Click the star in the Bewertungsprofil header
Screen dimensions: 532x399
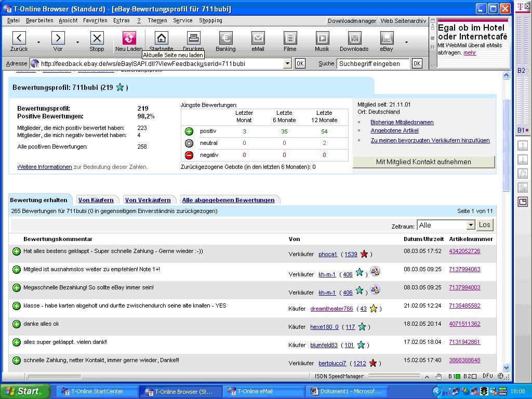click(x=120, y=87)
